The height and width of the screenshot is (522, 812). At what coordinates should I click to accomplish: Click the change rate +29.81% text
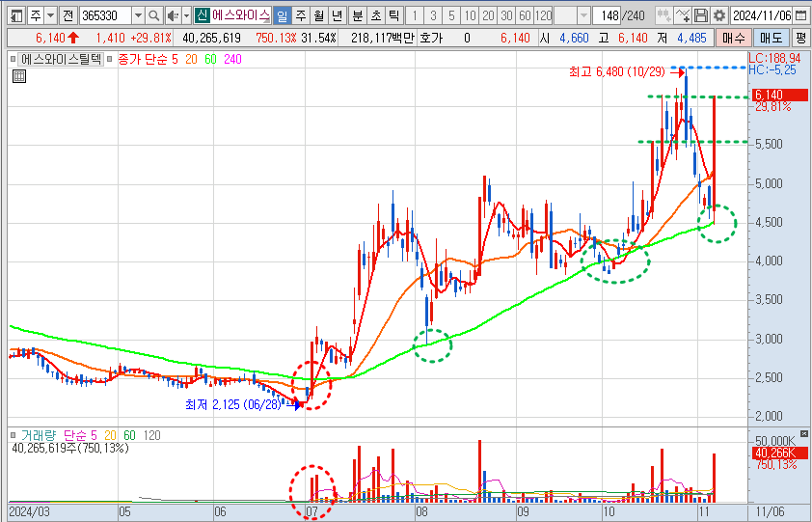click(x=150, y=38)
